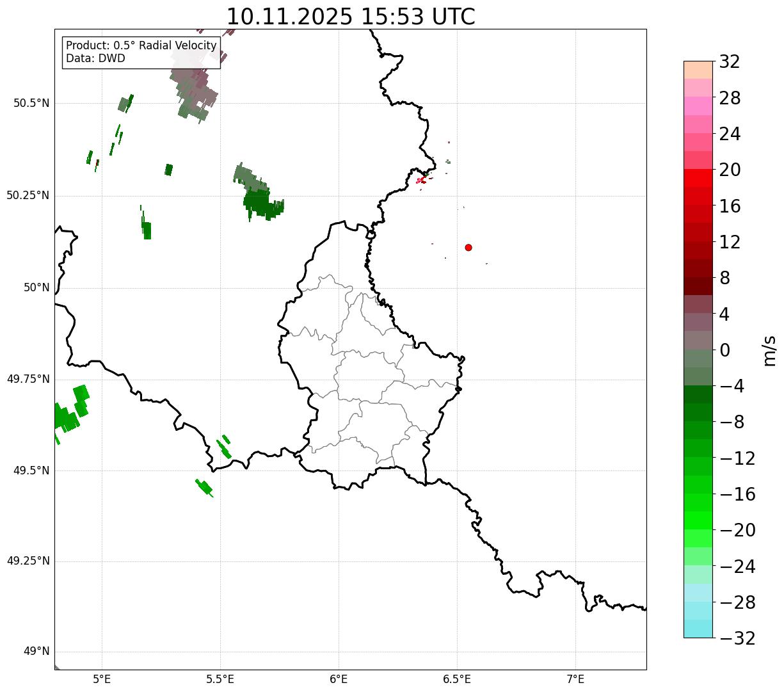Click the colorbar value 4
Screen dimensions: 784x692
click(724, 314)
